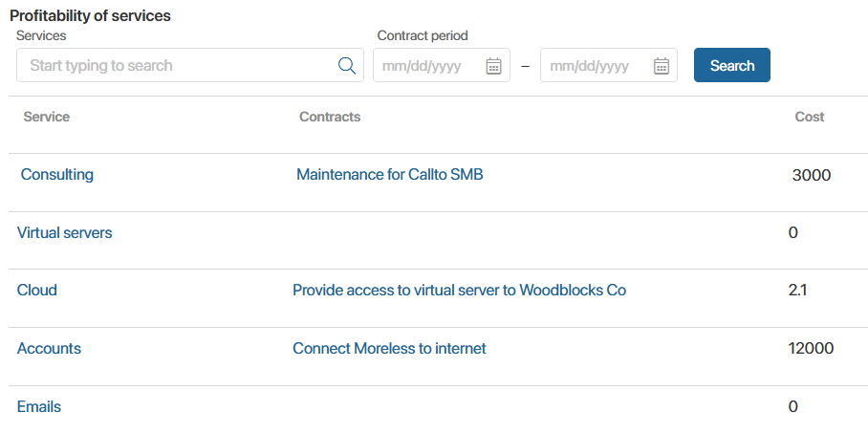Open the Consulting service link

click(57, 174)
